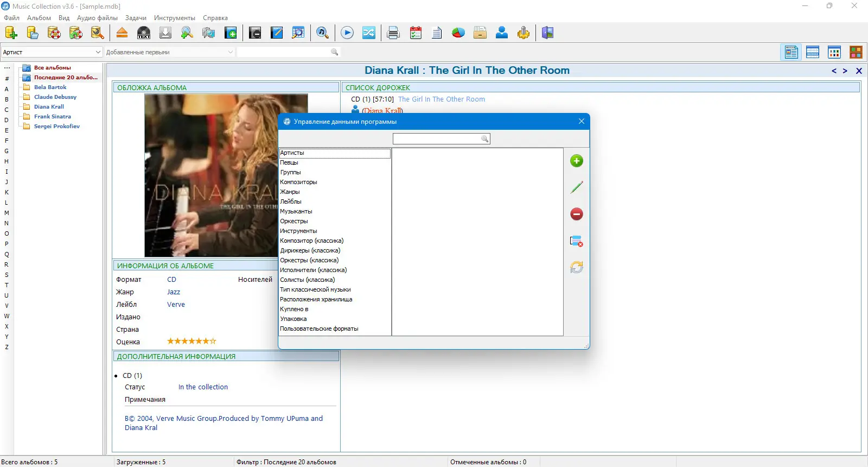The image size is (868, 467).
Task: Click the refresh arrows icon in dialog
Action: click(577, 267)
